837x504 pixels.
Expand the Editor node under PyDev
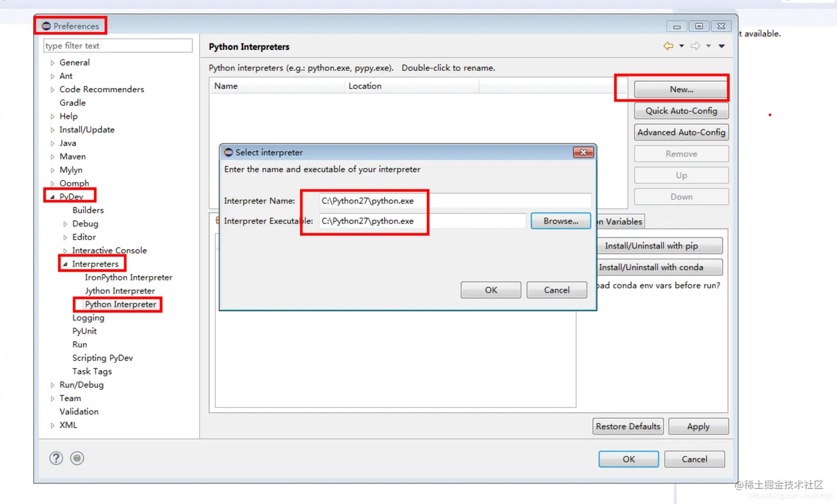click(65, 237)
